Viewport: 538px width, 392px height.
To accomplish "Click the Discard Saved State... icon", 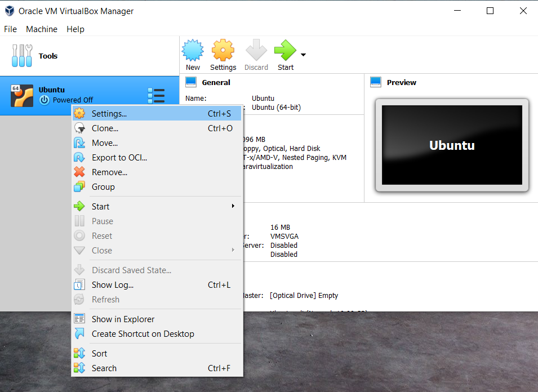I will click(x=79, y=270).
